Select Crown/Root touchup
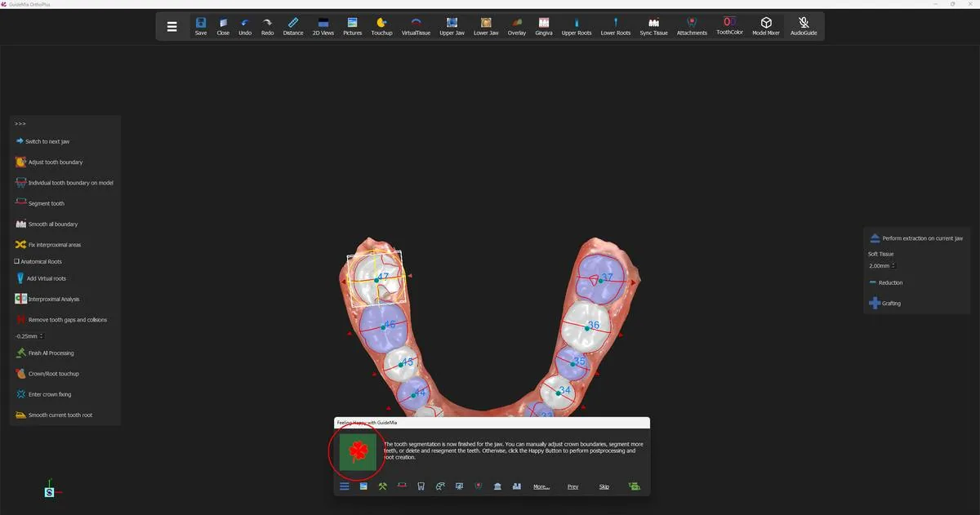This screenshot has width=980, height=515. pos(47,374)
